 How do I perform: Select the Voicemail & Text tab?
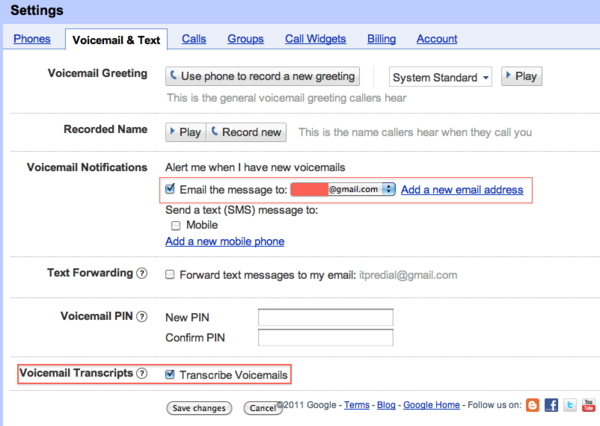[x=116, y=40]
